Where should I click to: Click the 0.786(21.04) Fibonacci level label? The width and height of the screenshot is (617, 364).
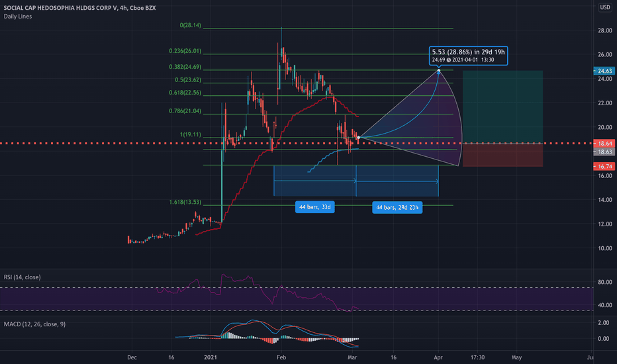(x=185, y=111)
